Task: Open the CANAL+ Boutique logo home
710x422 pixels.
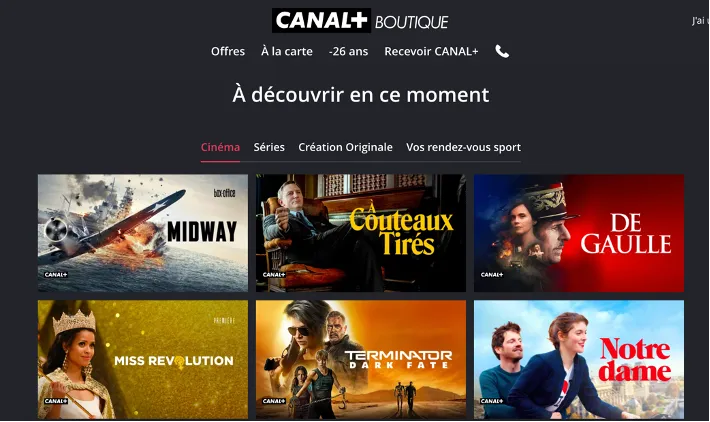Action: pos(360,20)
